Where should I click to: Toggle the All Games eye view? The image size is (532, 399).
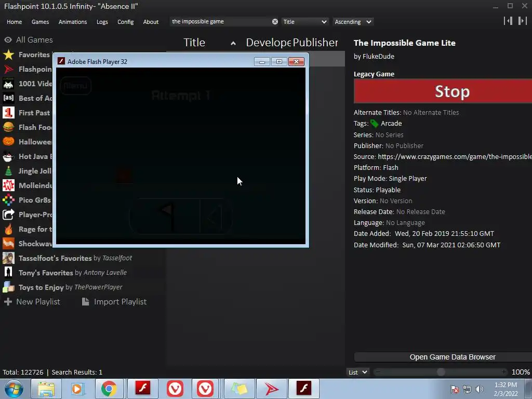pos(8,39)
